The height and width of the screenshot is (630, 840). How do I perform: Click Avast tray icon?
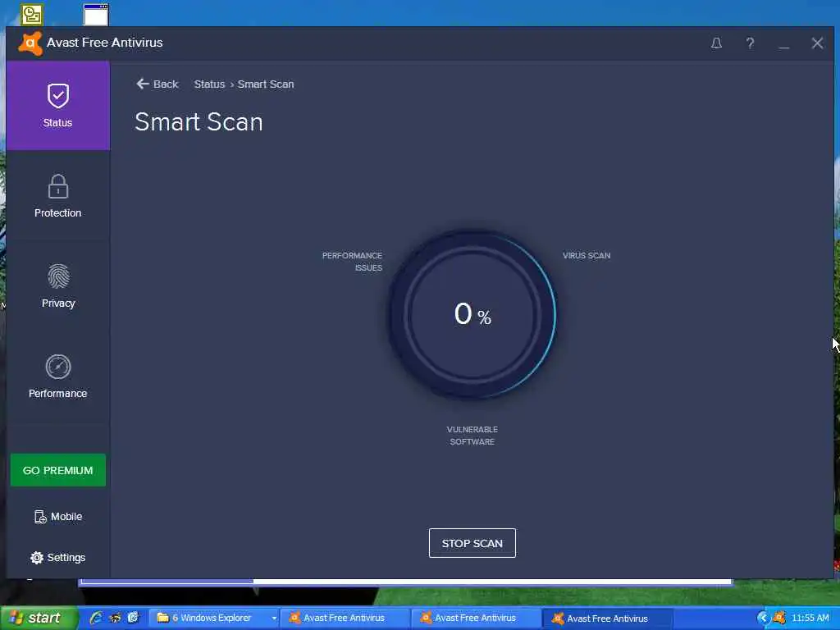point(779,619)
